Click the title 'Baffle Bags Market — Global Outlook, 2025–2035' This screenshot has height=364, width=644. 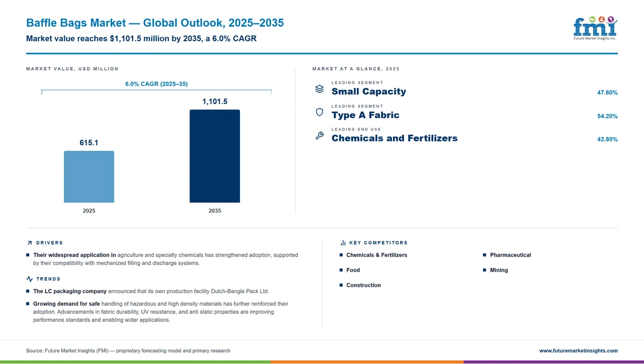pyautogui.click(x=155, y=23)
